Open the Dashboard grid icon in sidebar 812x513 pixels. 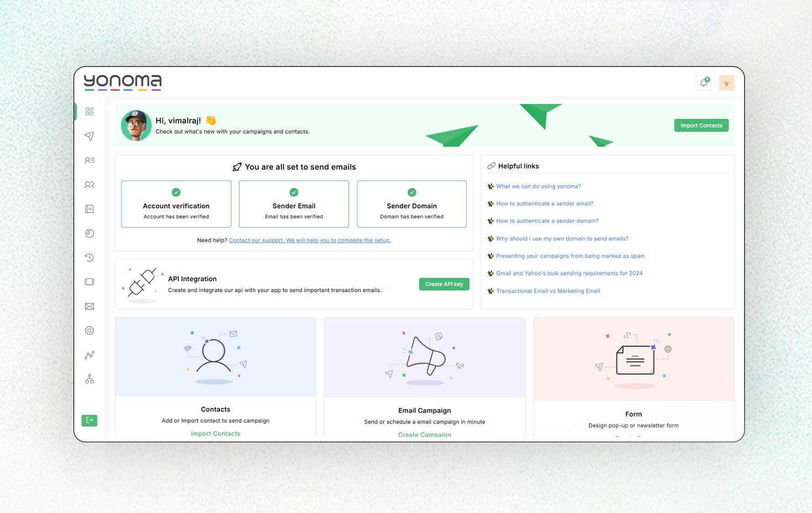89,111
